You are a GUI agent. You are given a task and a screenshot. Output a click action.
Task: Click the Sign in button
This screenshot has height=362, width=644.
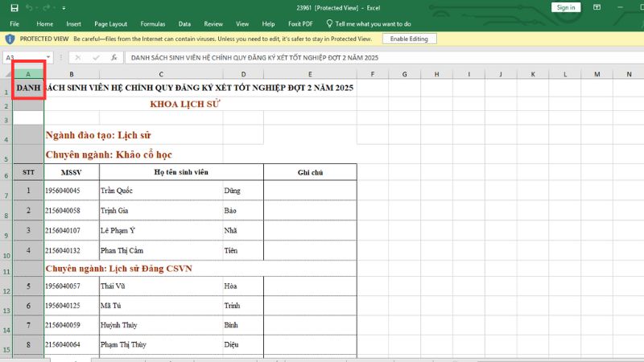(565, 7)
